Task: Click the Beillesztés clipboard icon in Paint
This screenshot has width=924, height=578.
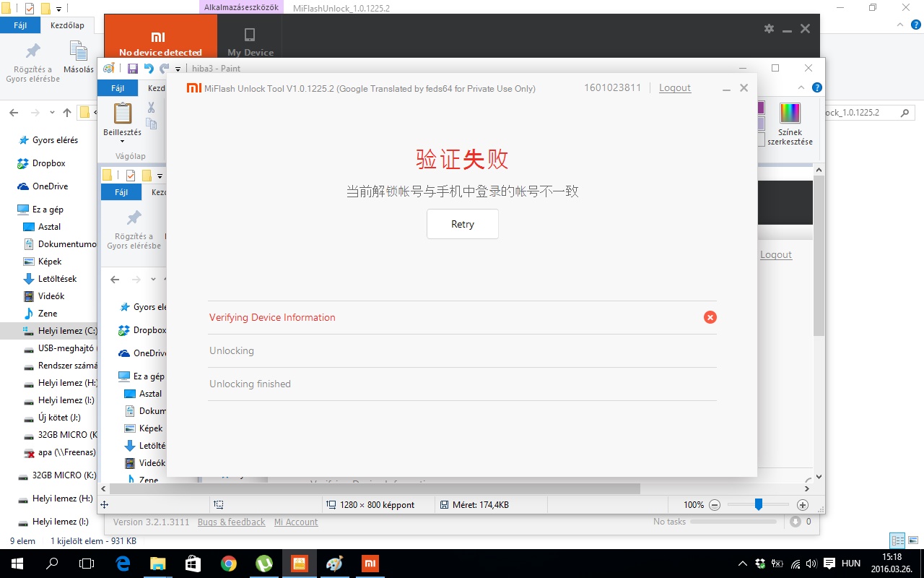Action: tap(123, 113)
